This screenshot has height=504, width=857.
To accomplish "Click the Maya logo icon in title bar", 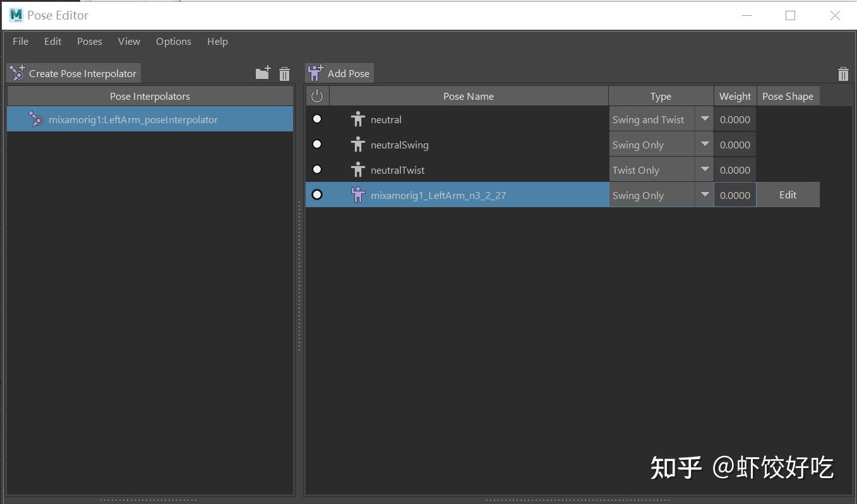I will (x=16, y=15).
